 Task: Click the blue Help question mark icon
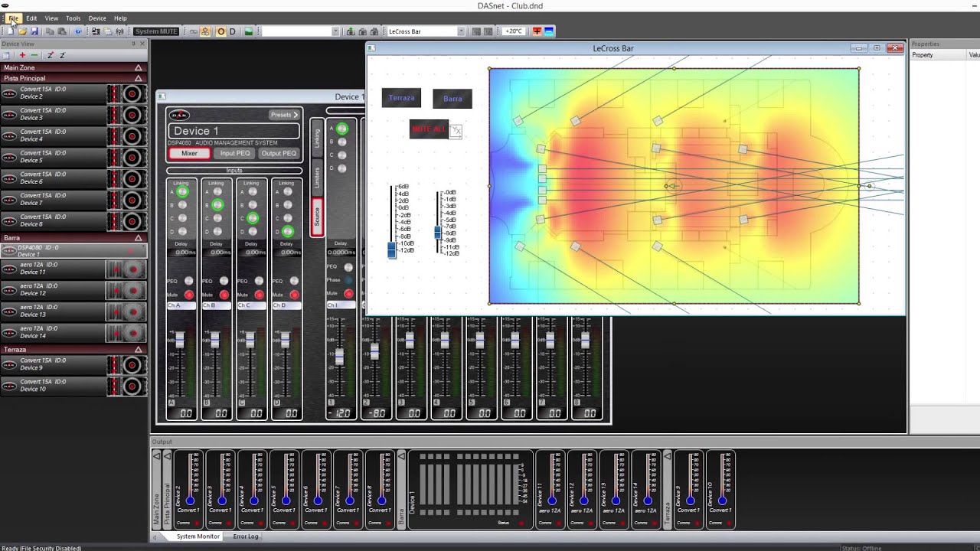click(x=77, y=31)
